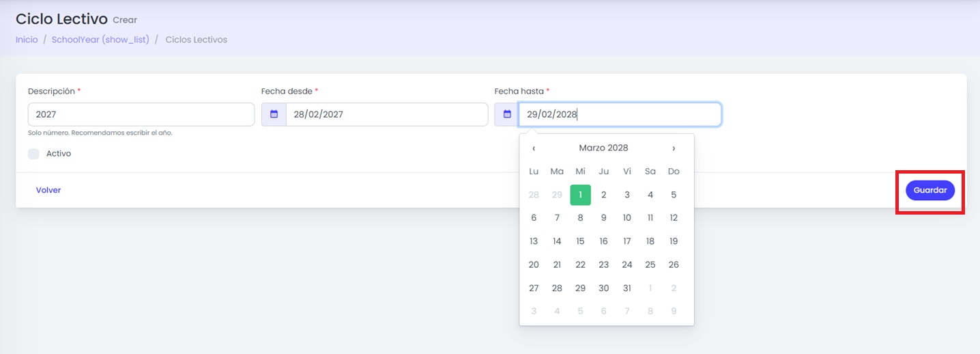The image size is (980, 354).
Task: Pick day 13 in the calendar
Action: (x=534, y=241)
